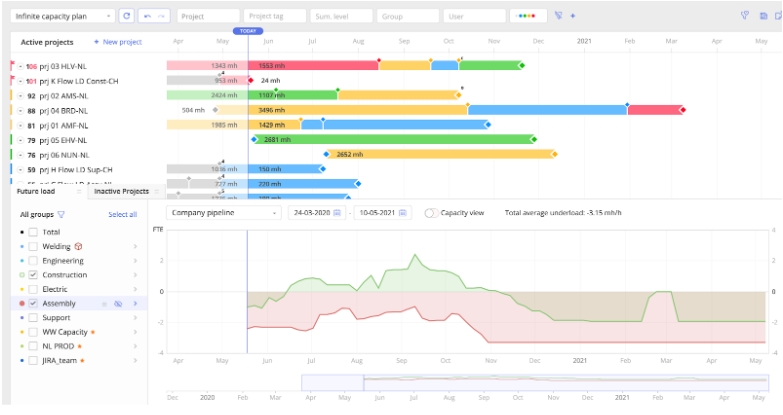Enable the Capacity view radio option
Viewport: 783px width, 415px height.
click(430, 213)
